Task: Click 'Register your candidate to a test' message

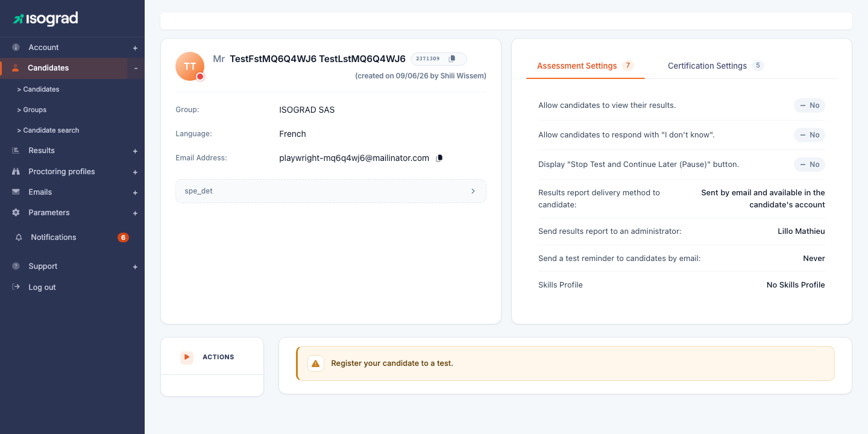Action: point(392,363)
